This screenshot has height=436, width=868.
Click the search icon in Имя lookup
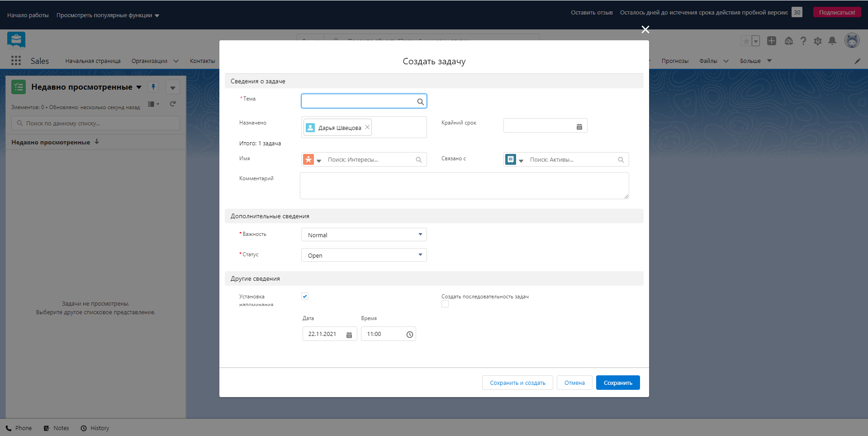pyautogui.click(x=418, y=160)
